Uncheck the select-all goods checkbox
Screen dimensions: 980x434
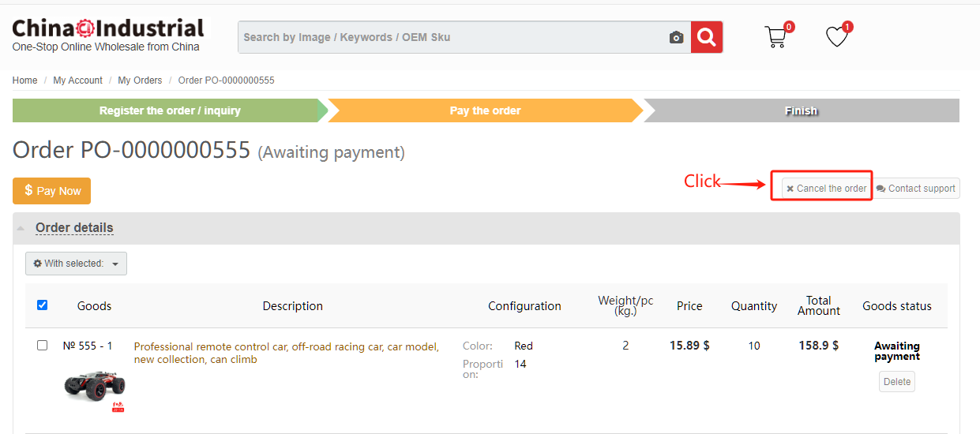[43, 305]
